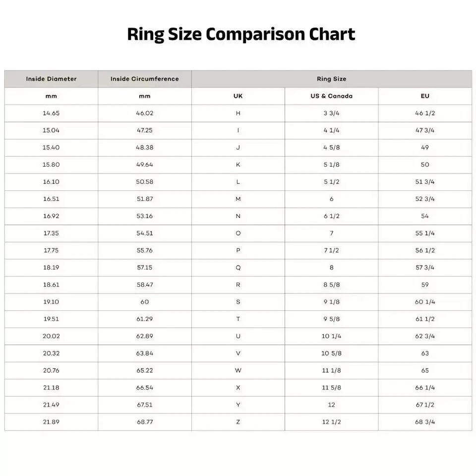Select the 53.16 circumference cell
Screen dimensions: 476x476
click(144, 216)
